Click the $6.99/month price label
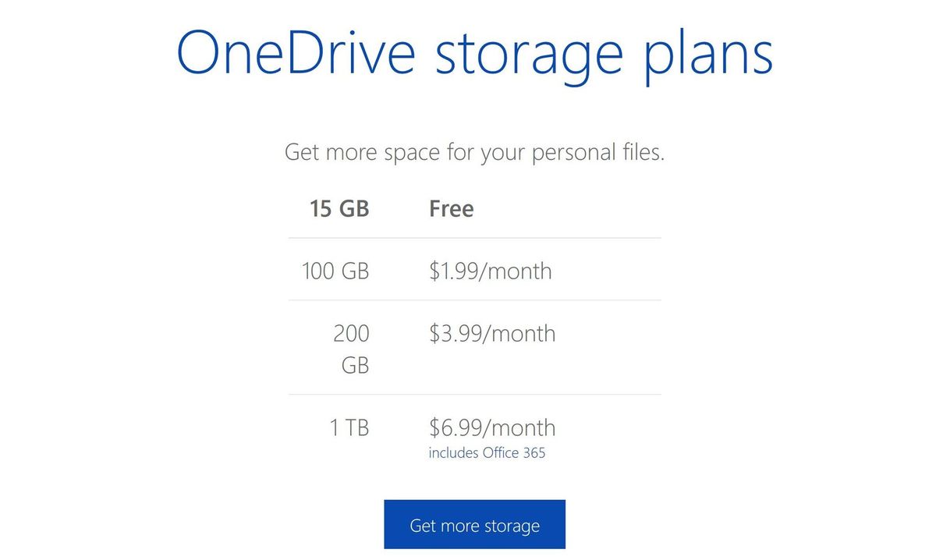Viewport: 936px width, 560px height. [493, 427]
